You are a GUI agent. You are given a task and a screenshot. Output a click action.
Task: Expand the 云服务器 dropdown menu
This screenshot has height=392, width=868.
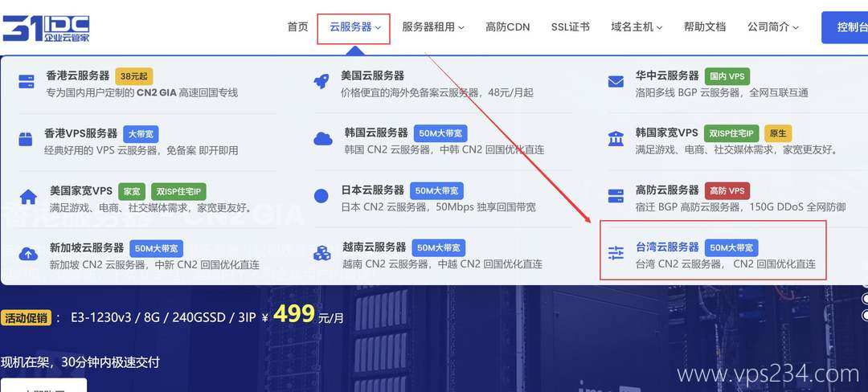355,27
